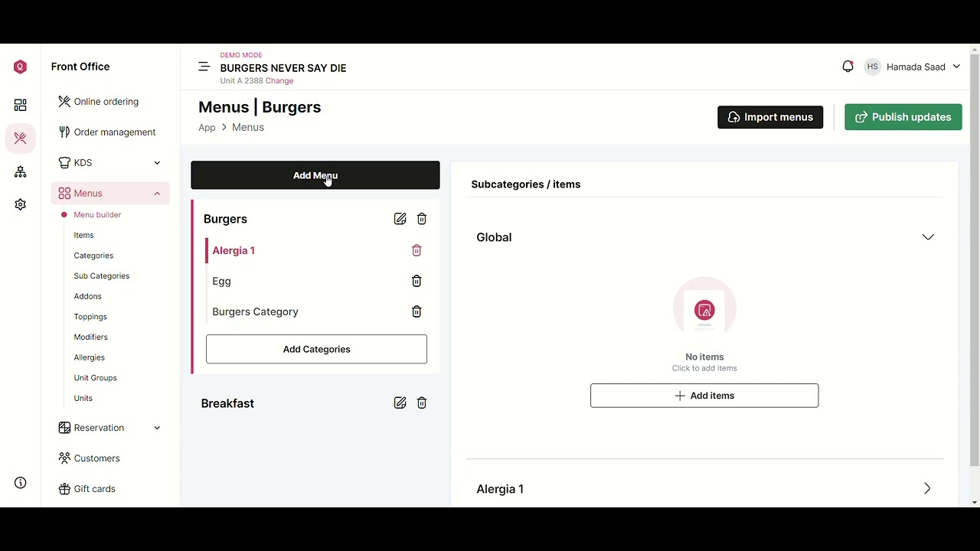Go to Categories in Menus submenu
Image resolution: width=980 pixels, height=551 pixels.
[93, 256]
